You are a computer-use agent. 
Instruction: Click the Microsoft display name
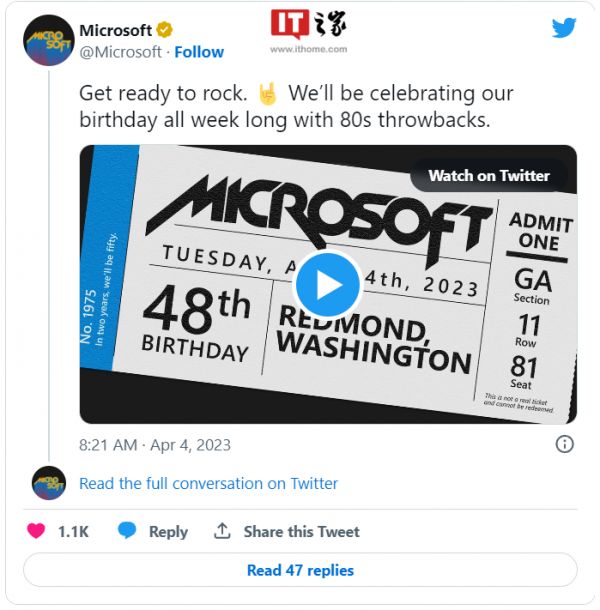(115, 30)
